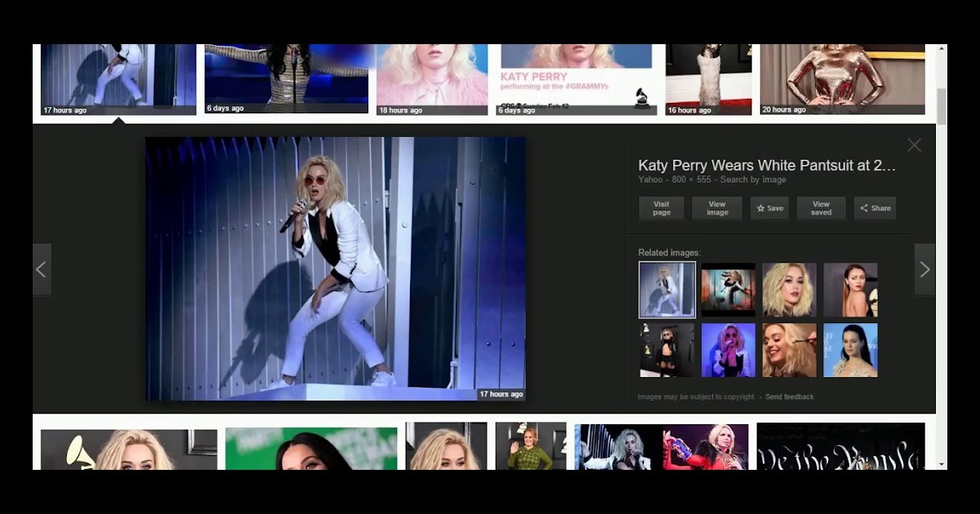Click the page scrollbar down arrow

pos(942,464)
